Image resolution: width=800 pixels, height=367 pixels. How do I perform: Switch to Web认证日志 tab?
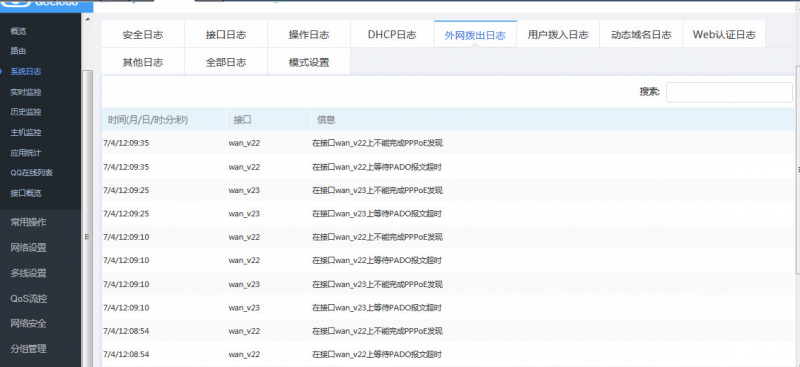click(x=724, y=35)
